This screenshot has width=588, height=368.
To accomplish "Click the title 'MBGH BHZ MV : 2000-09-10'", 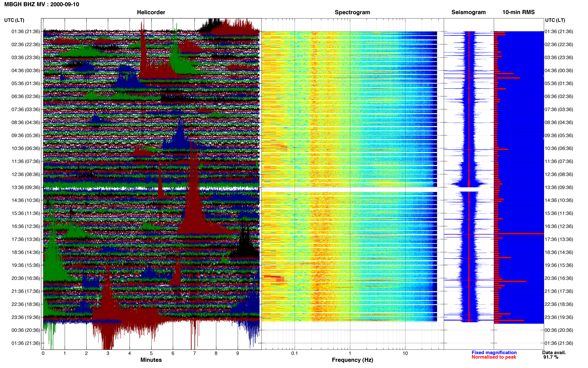I will [42, 4].
